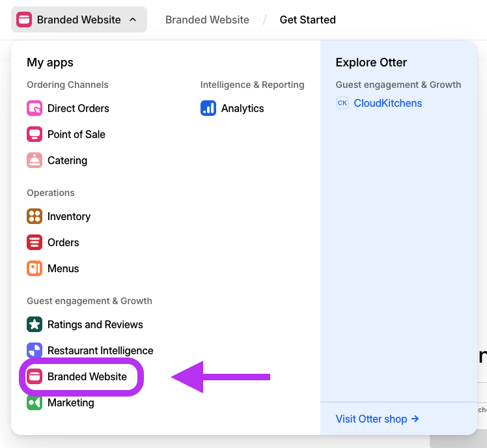Screen dimensions: 487x448
Task: Follow the Visit Otter shop link
Action: (378, 419)
